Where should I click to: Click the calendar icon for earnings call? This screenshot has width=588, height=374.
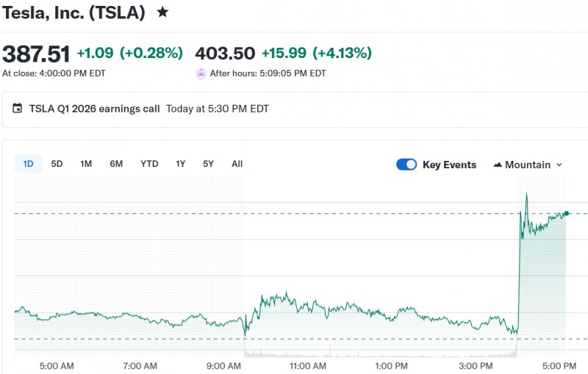[18, 109]
